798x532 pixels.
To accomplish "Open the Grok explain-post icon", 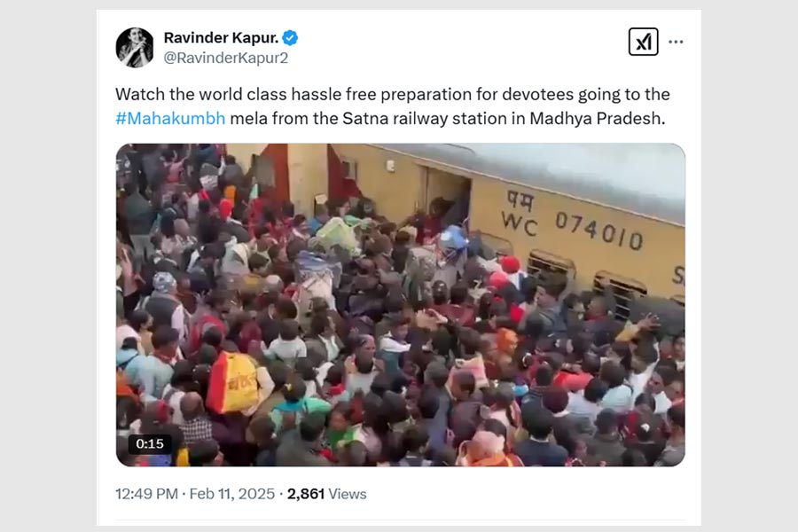I will click(x=644, y=42).
